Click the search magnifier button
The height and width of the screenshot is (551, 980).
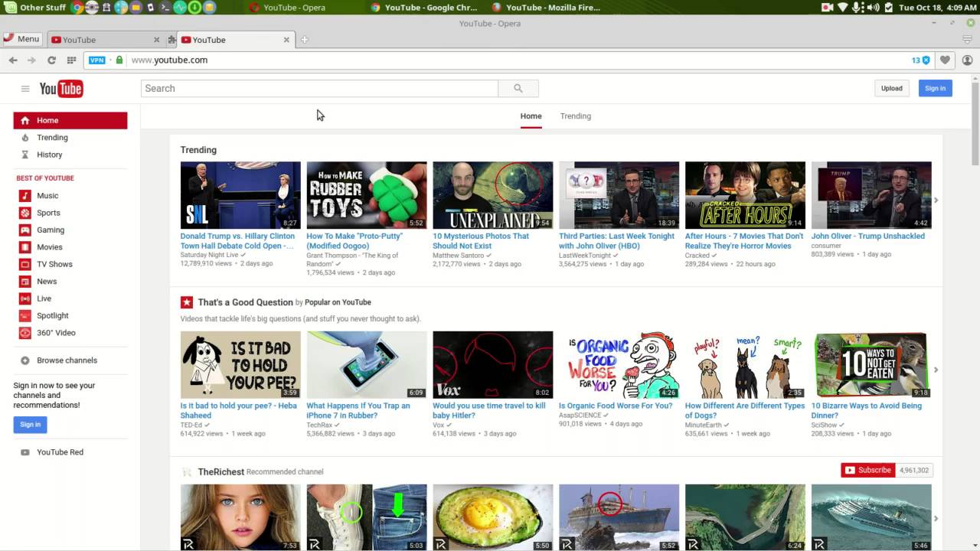[518, 88]
